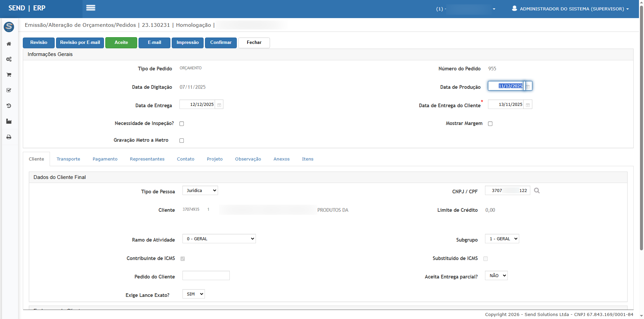This screenshot has width=644, height=319.
Task: Check the Mostrar Margem checkbox
Action: [x=490, y=124]
